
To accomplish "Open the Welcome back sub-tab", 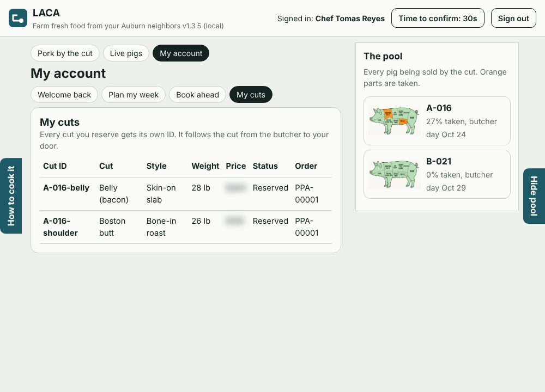I will coord(64,94).
